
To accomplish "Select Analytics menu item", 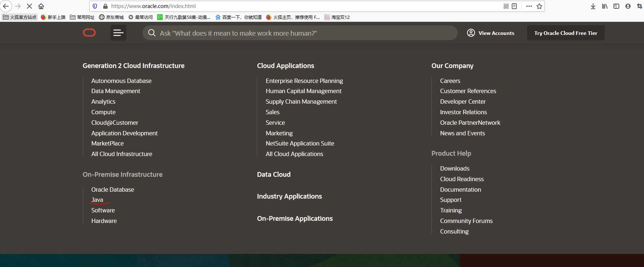I will tap(103, 101).
